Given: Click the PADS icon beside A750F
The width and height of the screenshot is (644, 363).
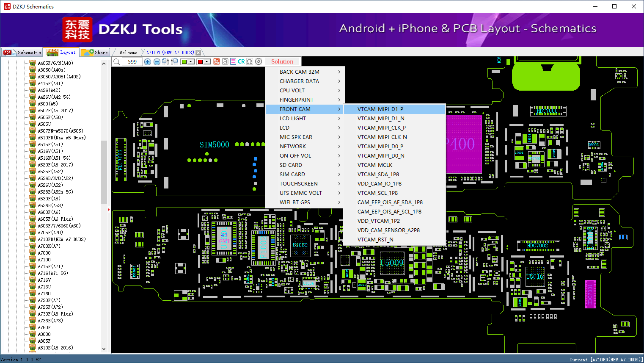Looking at the screenshot, I should pyautogui.click(x=33, y=327).
